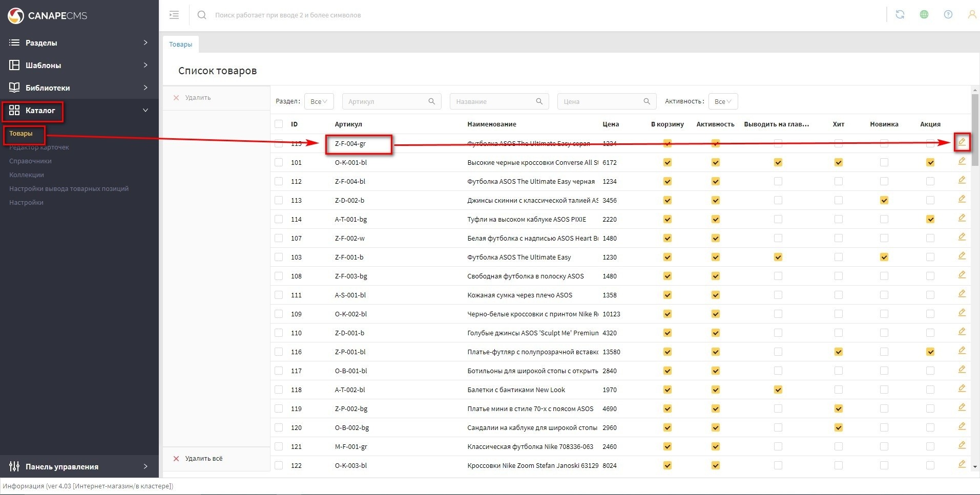The height and width of the screenshot is (495, 980).
Task: Switch to the Товары tab
Action: tap(181, 45)
